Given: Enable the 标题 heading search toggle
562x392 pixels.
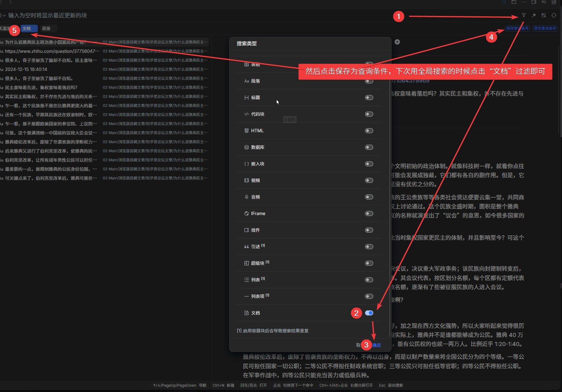Looking at the screenshot, I should [x=369, y=98].
